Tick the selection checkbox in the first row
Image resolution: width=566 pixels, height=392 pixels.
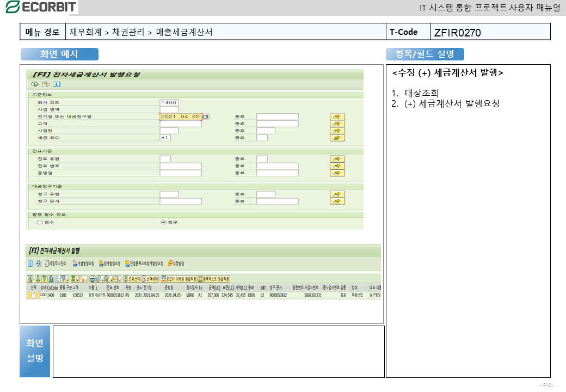coord(33,295)
